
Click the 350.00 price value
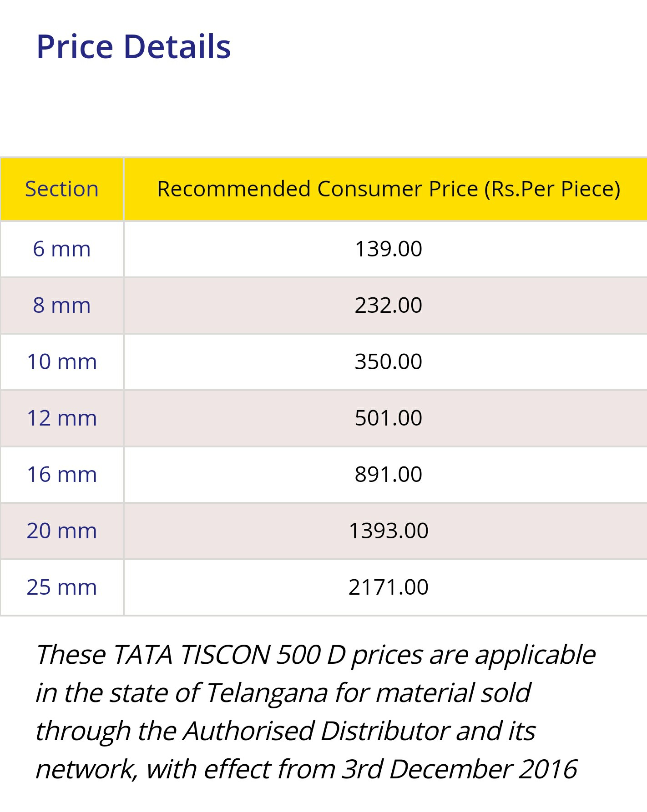(x=389, y=362)
